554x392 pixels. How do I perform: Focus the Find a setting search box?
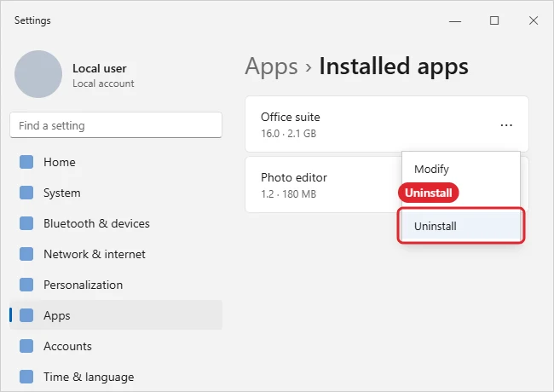pyautogui.click(x=116, y=125)
